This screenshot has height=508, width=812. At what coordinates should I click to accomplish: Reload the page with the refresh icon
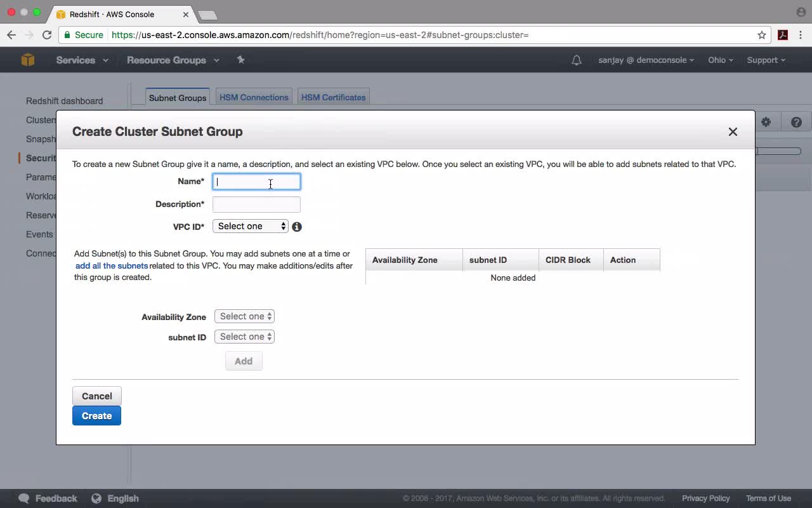pos(47,35)
